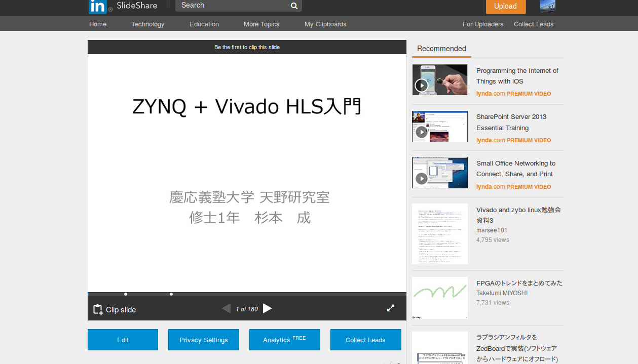Click the Privacy Settings button
The width and height of the screenshot is (638, 364).
tap(204, 340)
